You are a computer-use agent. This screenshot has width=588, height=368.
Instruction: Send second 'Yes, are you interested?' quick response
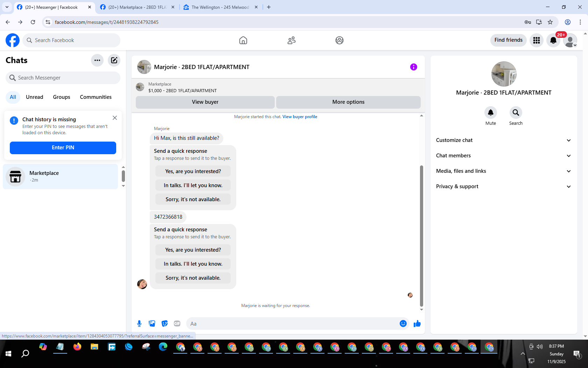click(193, 250)
